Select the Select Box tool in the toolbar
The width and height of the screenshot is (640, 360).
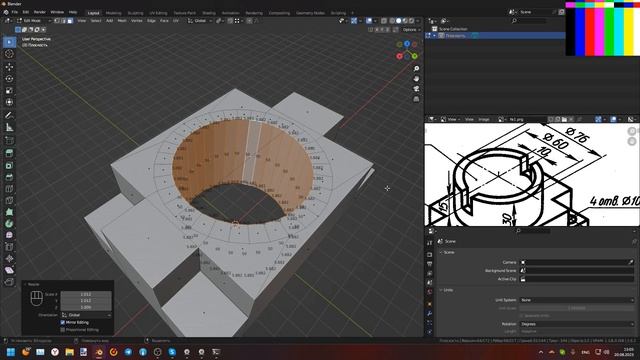pos(9,42)
